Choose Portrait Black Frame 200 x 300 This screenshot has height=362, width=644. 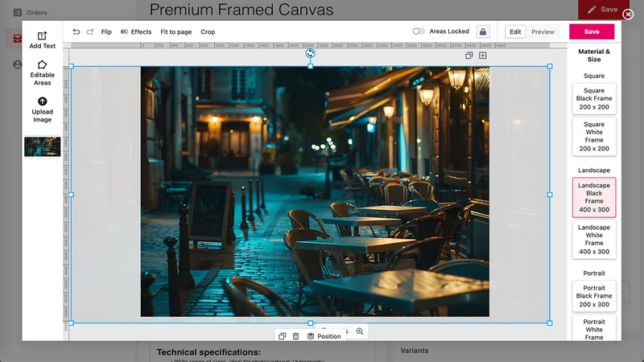(594, 296)
